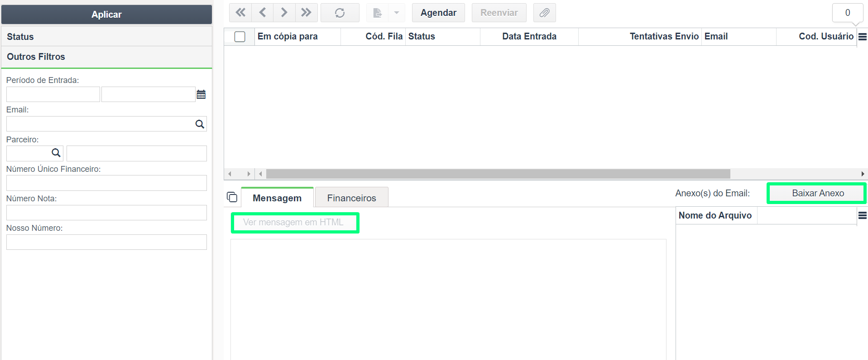The width and height of the screenshot is (868, 360).
Task: Click Ver mensagem em HTML
Action: (x=293, y=222)
